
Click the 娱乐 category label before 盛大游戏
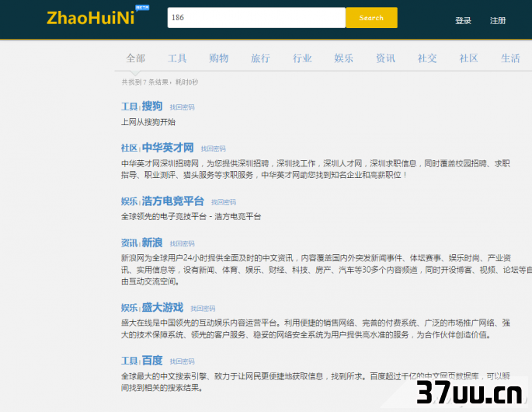click(129, 309)
